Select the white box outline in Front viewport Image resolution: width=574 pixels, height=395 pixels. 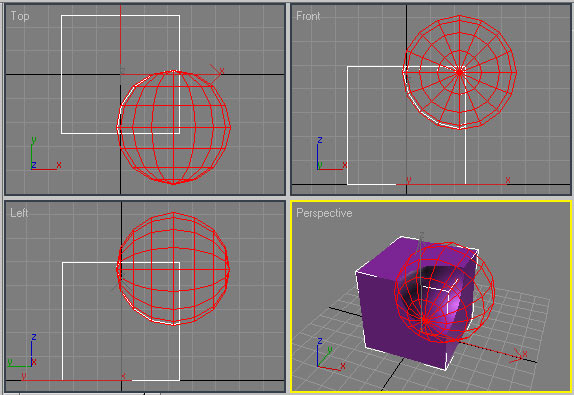coord(406,126)
